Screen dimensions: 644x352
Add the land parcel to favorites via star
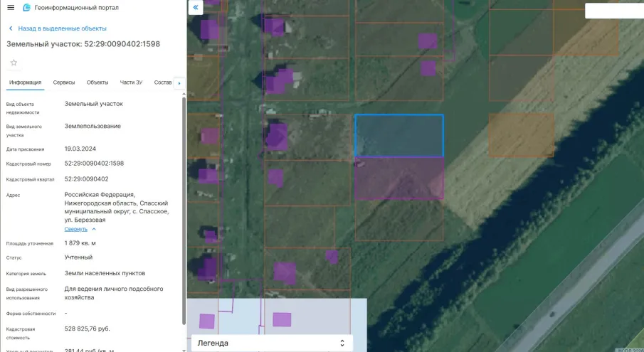click(x=14, y=63)
